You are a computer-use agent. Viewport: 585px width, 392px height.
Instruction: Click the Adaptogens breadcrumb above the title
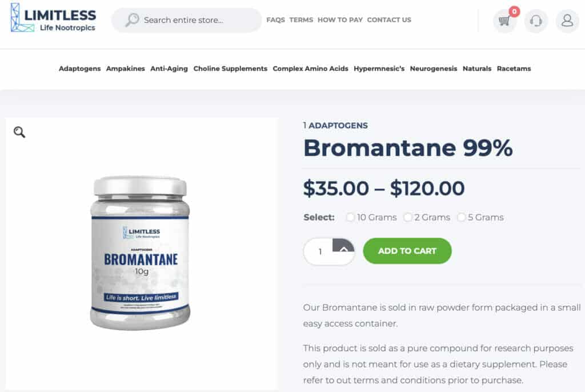(338, 126)
